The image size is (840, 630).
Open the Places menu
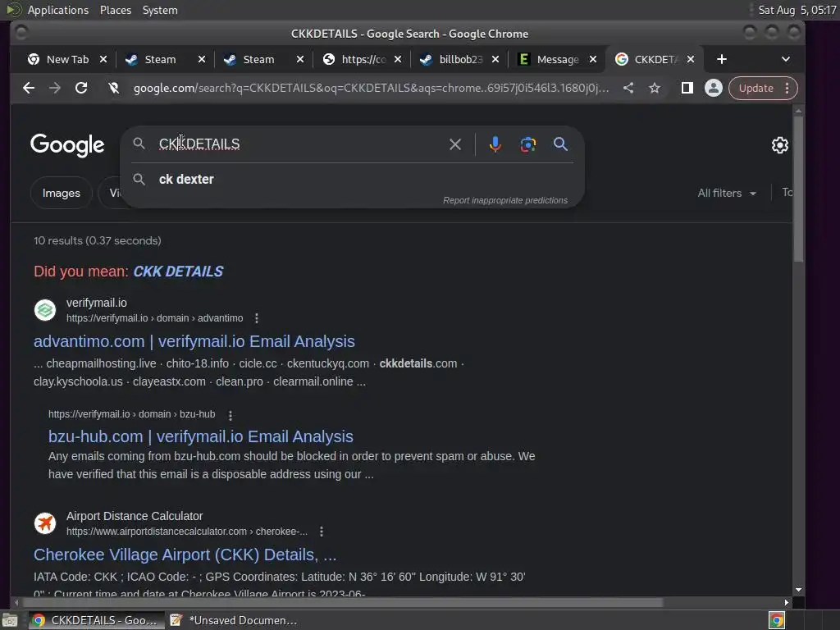(x=115, y=10)
